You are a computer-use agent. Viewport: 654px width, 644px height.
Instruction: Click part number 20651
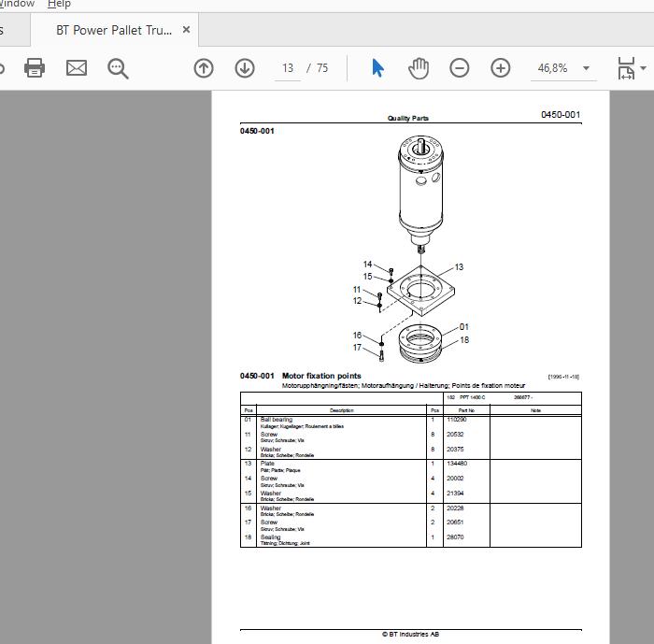click(x=455, y=522)
